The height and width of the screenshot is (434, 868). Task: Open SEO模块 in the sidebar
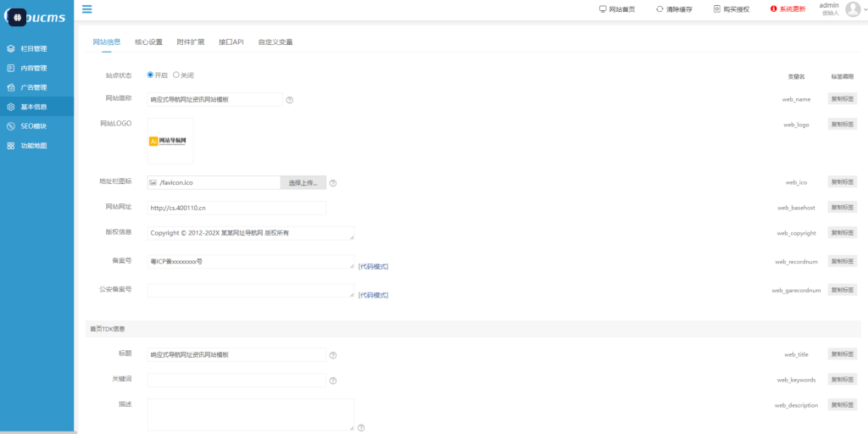34,126
